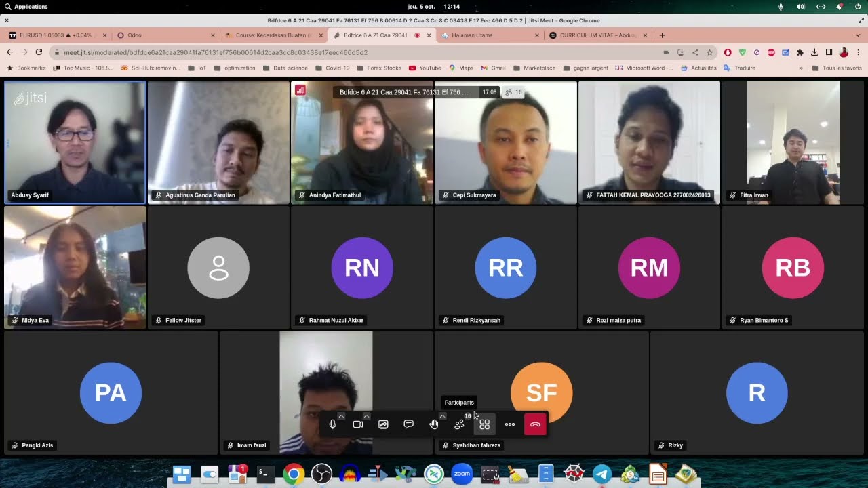The width and height of the screenshot is (868, 488).
Task: Close the Odoo tab
Action: 212,35
